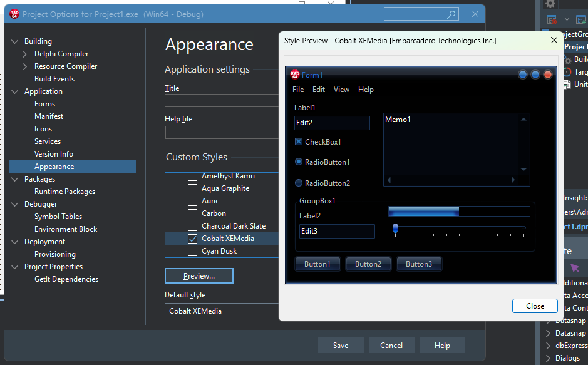Click the red round button on Form1 preview
The width and height of the screenshot is (588, 365).
[548, 75]
